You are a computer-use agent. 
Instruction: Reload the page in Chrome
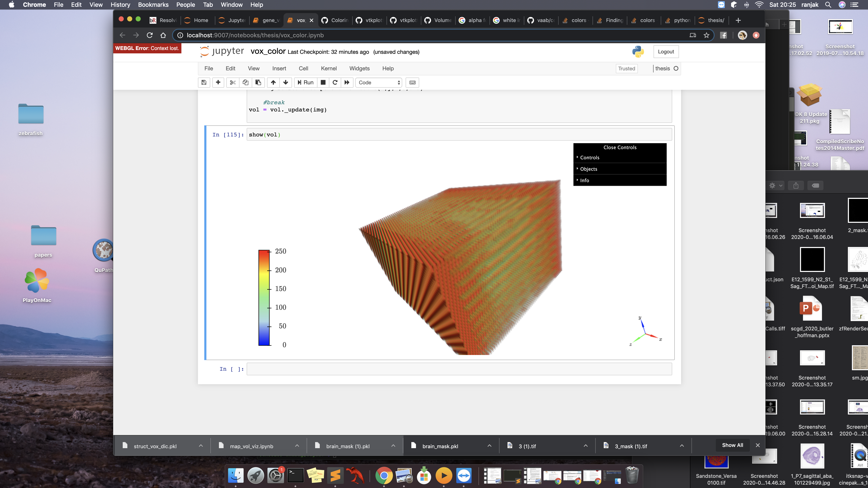150,35
